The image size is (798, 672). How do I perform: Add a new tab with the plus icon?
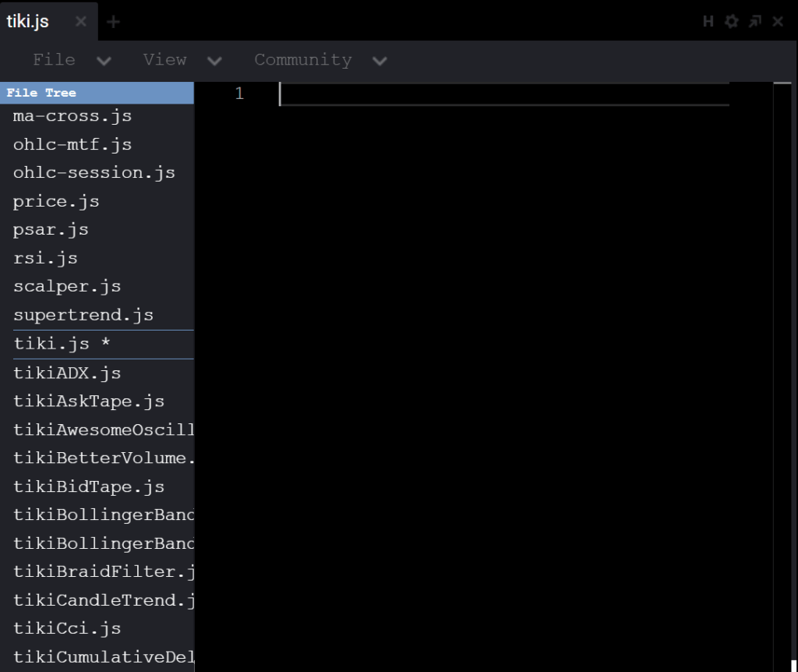114,22
